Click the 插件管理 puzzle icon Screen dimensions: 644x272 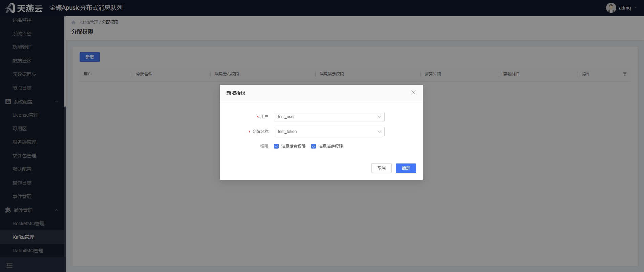8,210
